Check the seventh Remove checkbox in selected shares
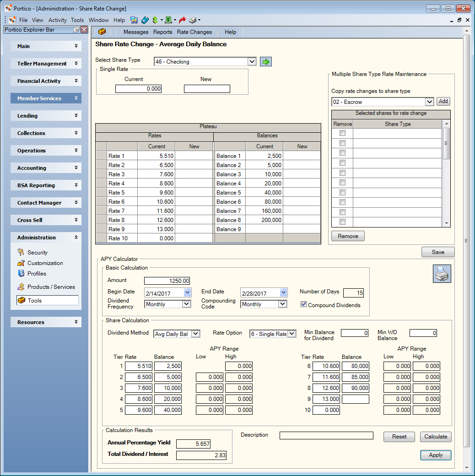This screenshot has height=476, width=475. (x=342, y=193)
